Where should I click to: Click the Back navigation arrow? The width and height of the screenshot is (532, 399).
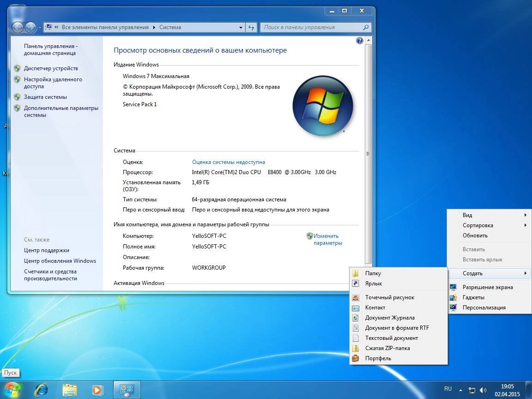point(17,27)
